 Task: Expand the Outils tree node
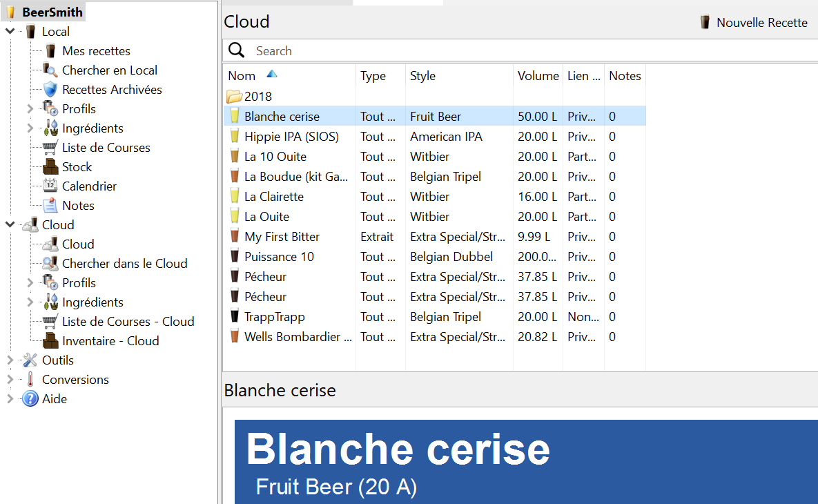coord(10,360)
